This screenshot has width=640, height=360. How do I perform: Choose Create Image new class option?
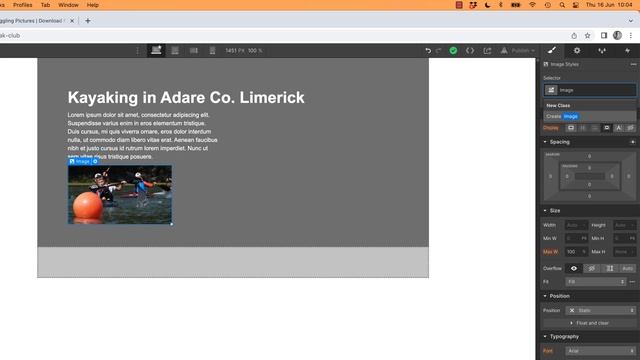(x=590, y=116)
